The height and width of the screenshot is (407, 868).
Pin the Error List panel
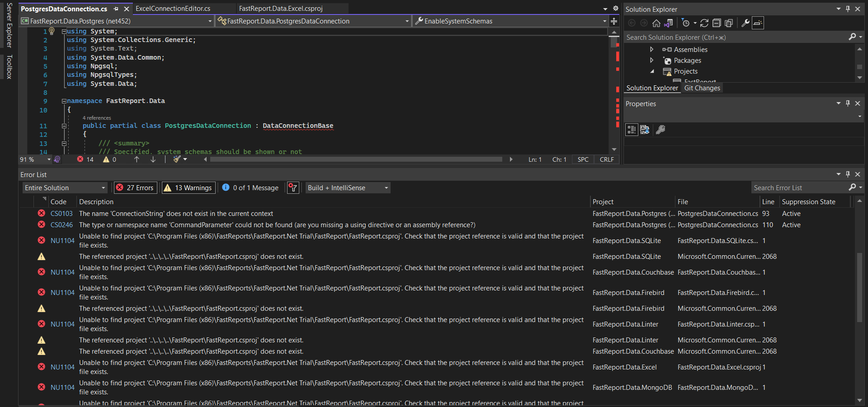[848, 174]
